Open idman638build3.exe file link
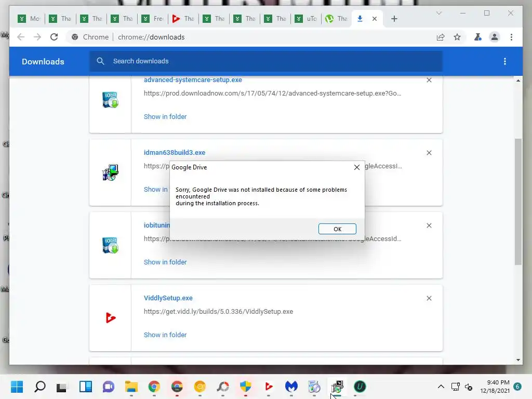Screen dimensions: 532x399 click(x=175, y=153)
